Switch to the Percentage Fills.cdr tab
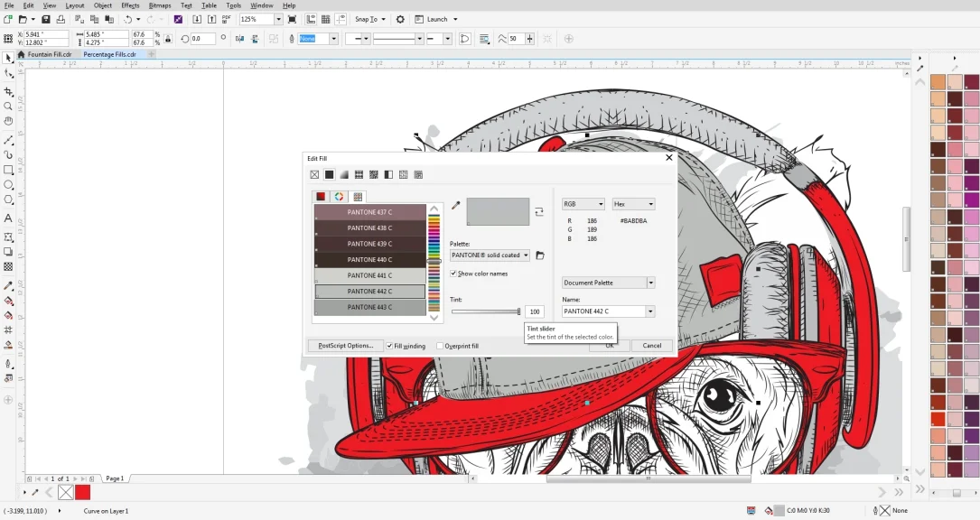Image resolution: width=980 pixels, height=520 pixels. pos(110,54)
